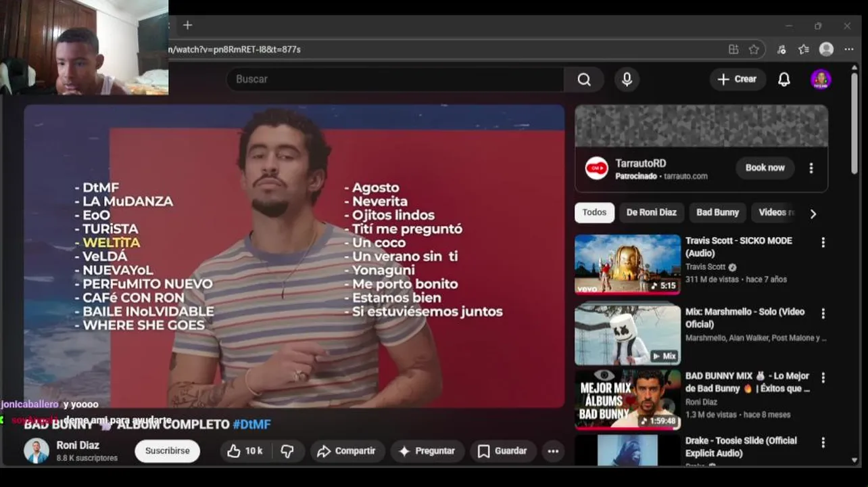868x487 pixels.
Task: Open BAD BUNNY MIX thumbnail
Action: tap(627, 399)
